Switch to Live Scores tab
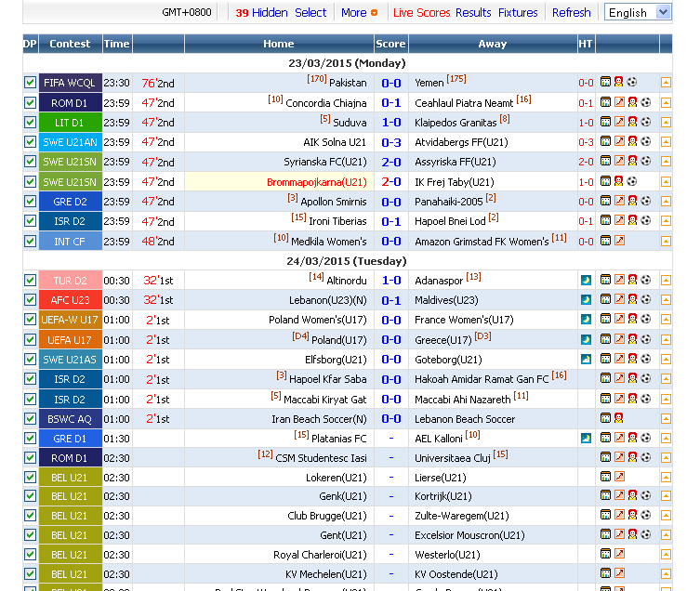700x591 pixels. pyautogui.click(x=421, y=12)
